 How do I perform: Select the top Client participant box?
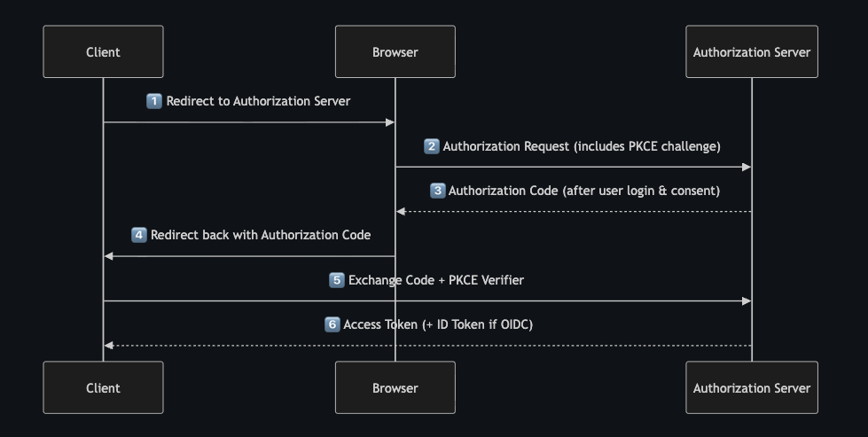[103, 51]
